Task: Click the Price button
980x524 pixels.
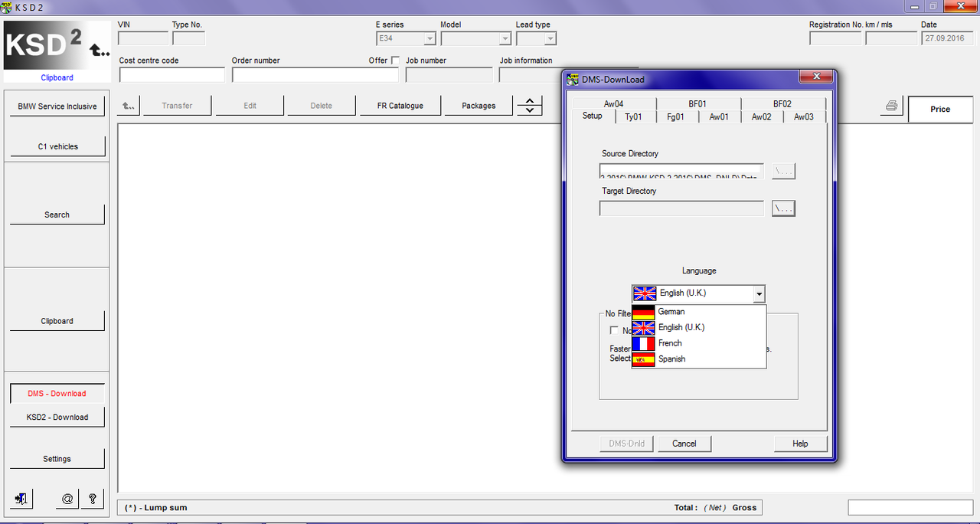Action: [x=940, y=109]
